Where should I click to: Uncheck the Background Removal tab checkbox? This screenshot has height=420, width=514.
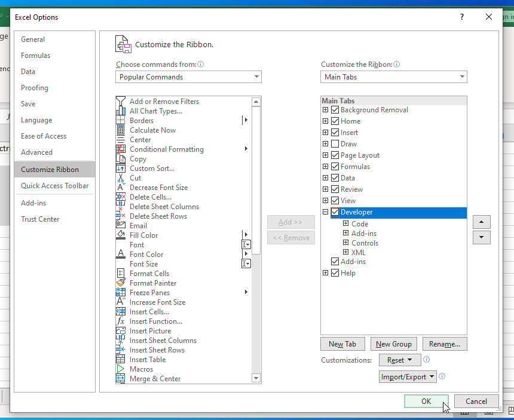point(335,110)
